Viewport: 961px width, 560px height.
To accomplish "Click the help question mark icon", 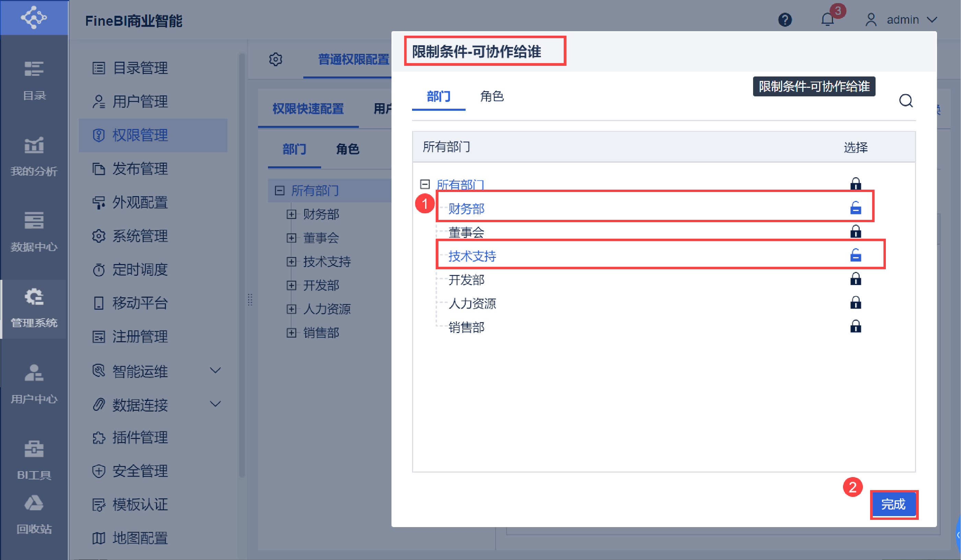I will [x=785, y=20].
